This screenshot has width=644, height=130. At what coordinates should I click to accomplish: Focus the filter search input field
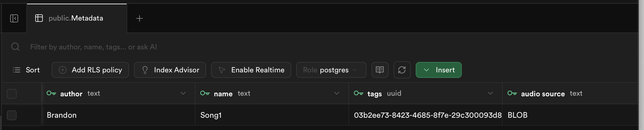184,47
